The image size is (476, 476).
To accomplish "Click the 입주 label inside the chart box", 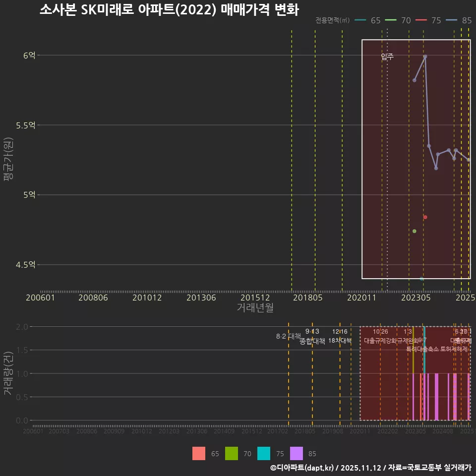I will [x=387, y=57].
